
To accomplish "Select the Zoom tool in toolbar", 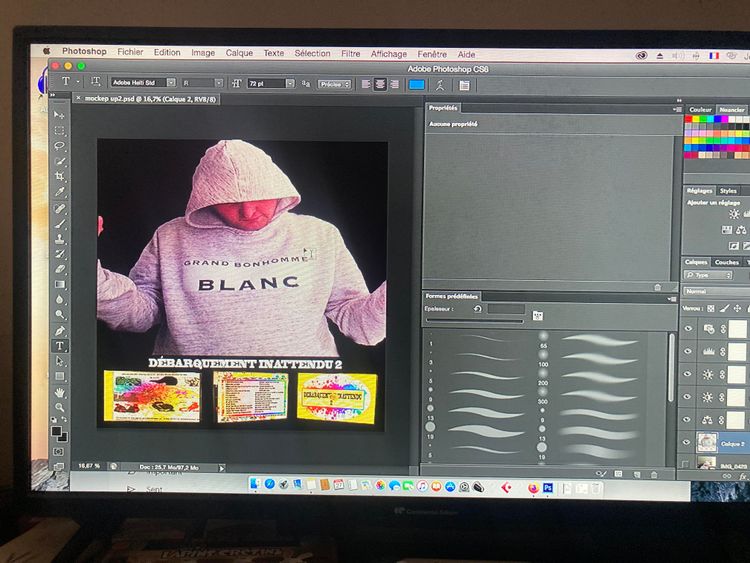I will click(59, 408).
